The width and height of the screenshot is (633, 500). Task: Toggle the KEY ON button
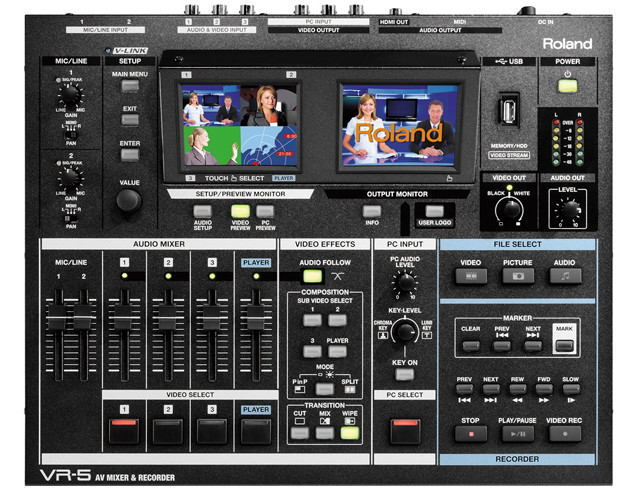point(405,374)
